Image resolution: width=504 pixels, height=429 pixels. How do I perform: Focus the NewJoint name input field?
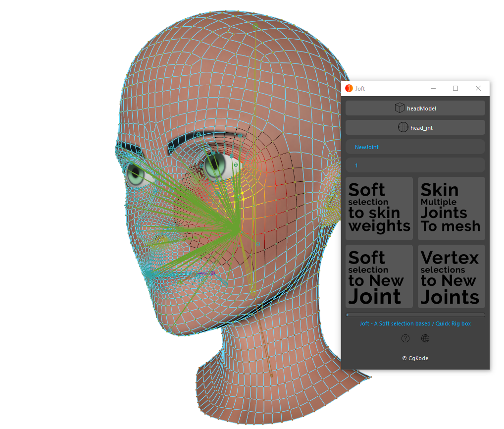415,147
